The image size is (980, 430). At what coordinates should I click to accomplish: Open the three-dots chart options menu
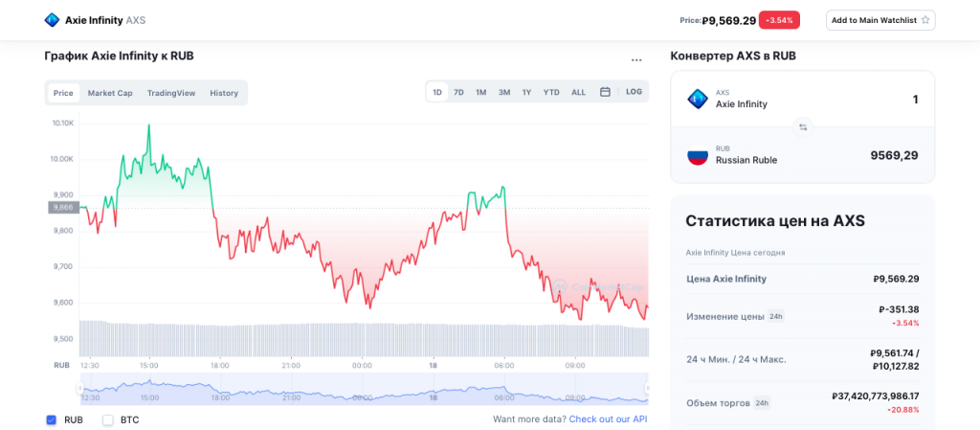[636, 59]
